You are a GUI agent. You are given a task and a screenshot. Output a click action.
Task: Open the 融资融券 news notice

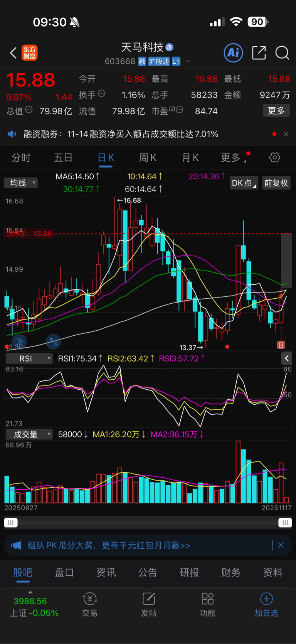click(x=121, y=134)
